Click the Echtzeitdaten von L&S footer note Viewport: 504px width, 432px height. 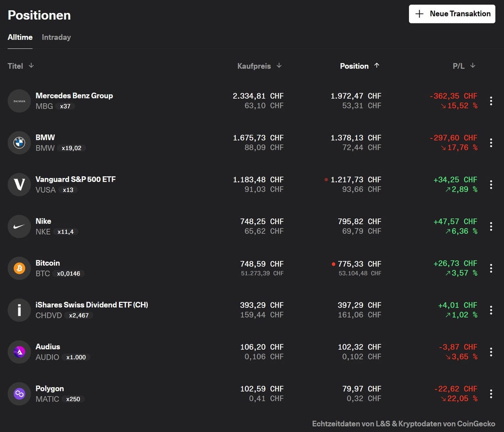(404, 424)
